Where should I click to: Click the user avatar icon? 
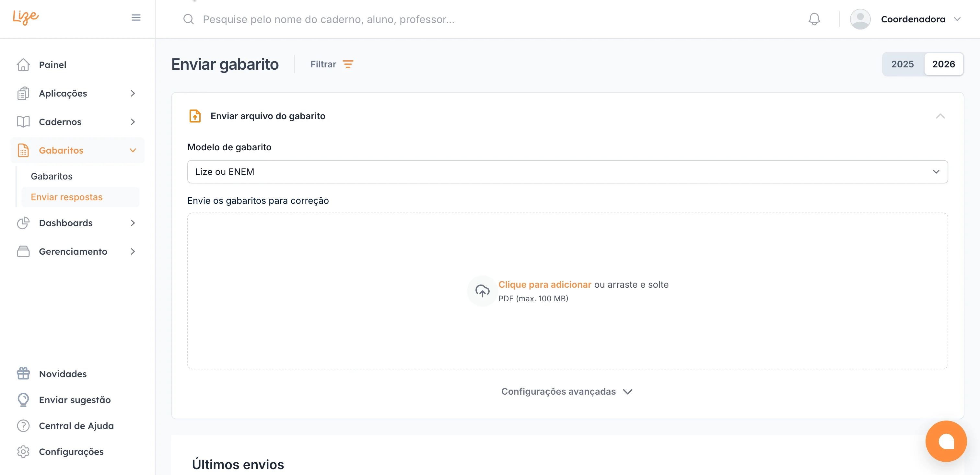[860, 19]
